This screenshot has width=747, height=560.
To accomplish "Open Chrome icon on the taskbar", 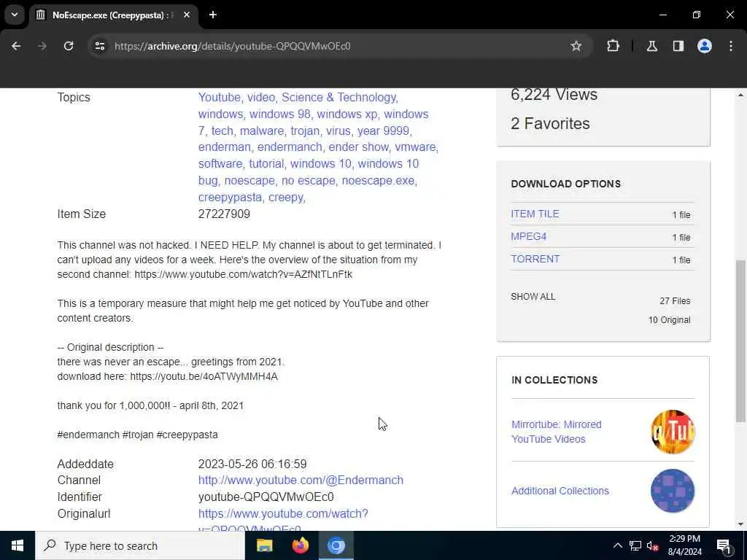I will point(336,545).
